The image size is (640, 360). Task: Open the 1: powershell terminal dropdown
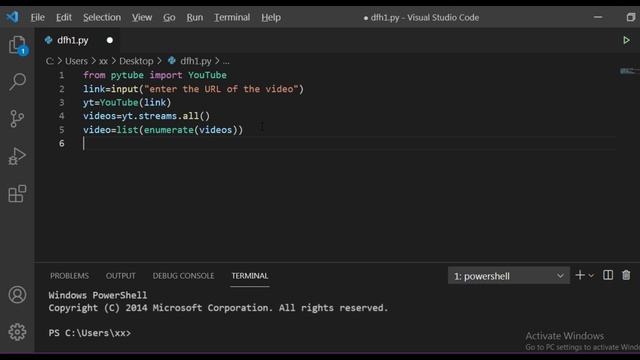509,276
